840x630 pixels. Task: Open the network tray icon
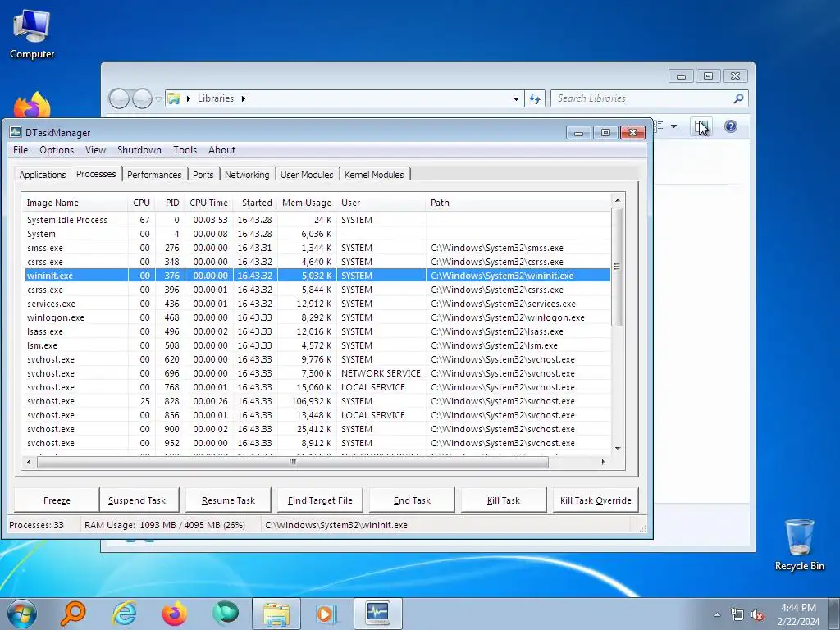point(737,614)
